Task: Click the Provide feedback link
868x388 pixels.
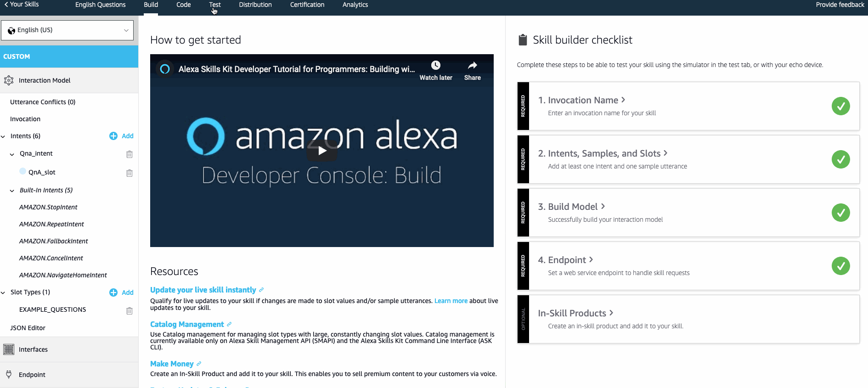Action: [x=840, y=5]
